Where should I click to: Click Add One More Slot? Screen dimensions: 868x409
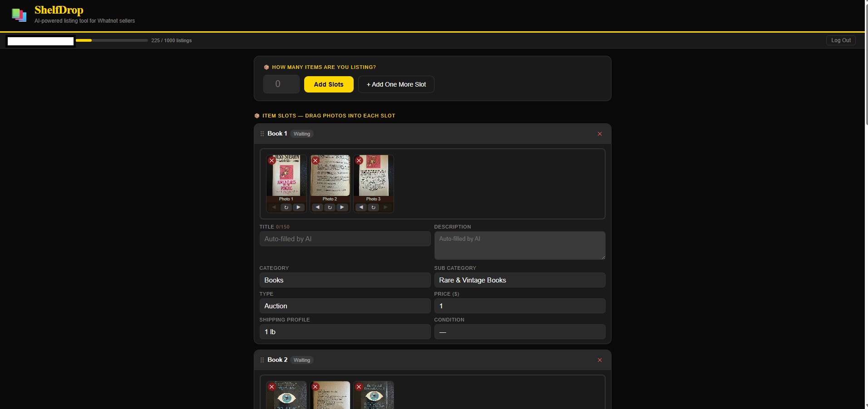pos(396,84)
